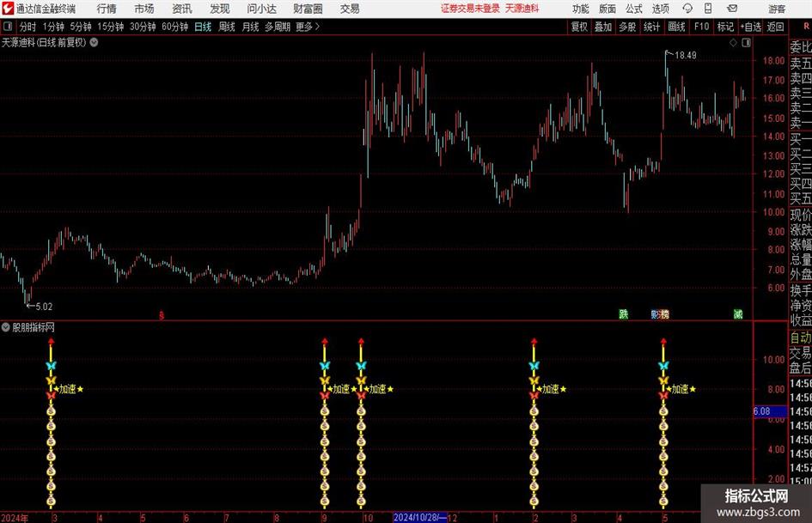Click the red 天源迪科 title link

[522, 9]
